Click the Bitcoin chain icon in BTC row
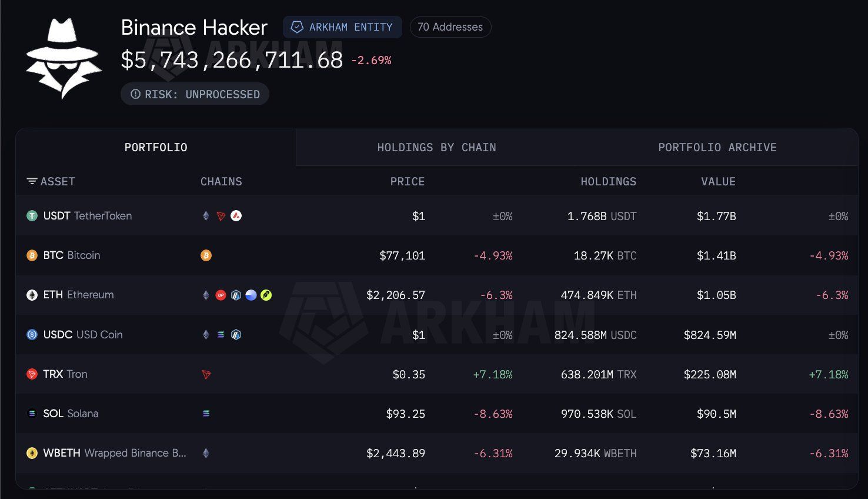This screenshot has height=499, width=868. click(x=206, y=255)
